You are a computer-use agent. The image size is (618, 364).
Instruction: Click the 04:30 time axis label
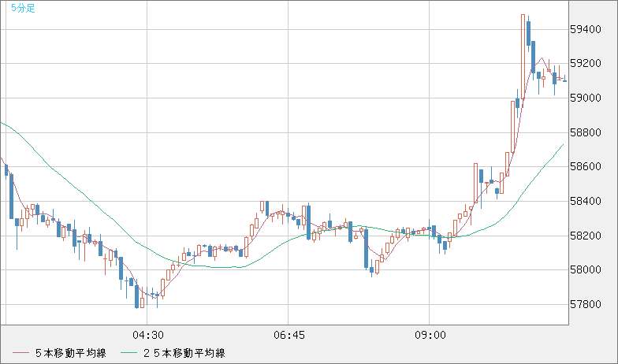coord(148,336)
